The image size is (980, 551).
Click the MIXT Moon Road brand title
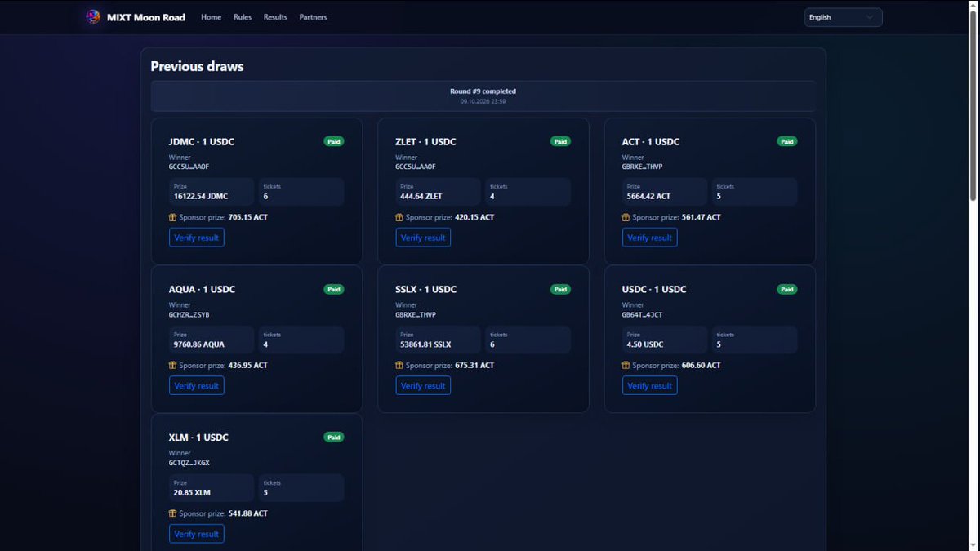point(146,17)
